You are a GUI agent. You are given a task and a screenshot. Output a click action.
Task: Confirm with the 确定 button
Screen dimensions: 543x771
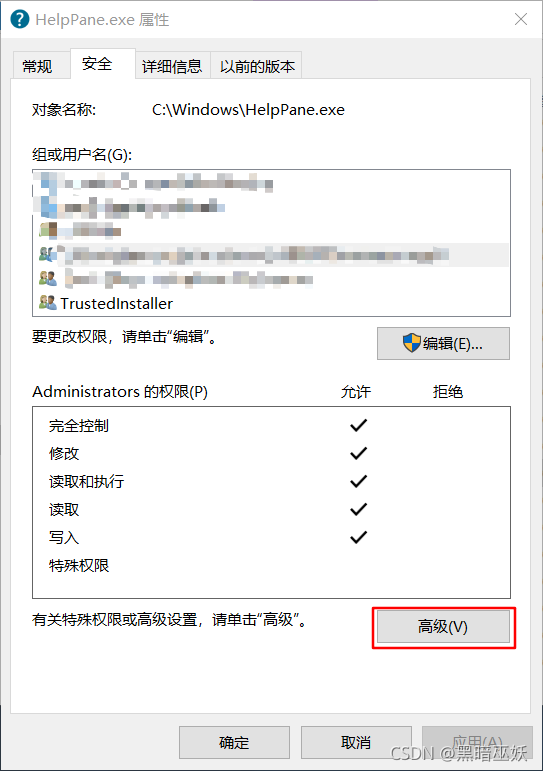click(234, 742)
